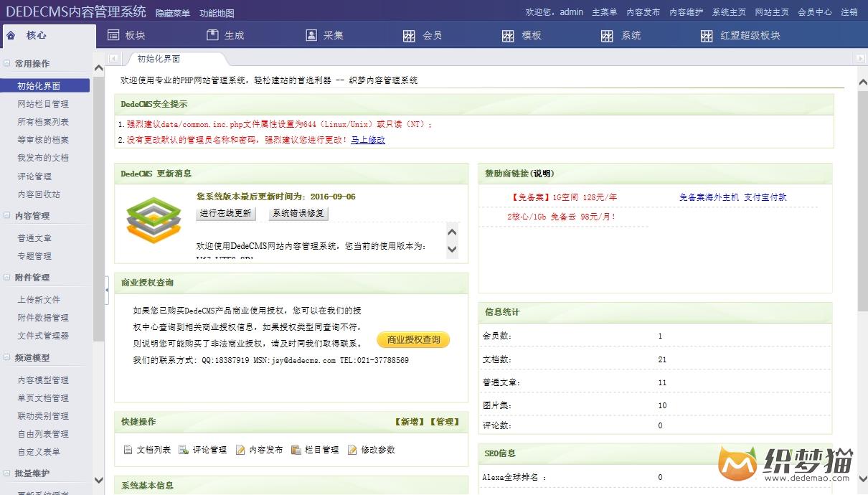Select 初始化界面 in the sidebar
The image size is (868, 495).
point(45,86)
